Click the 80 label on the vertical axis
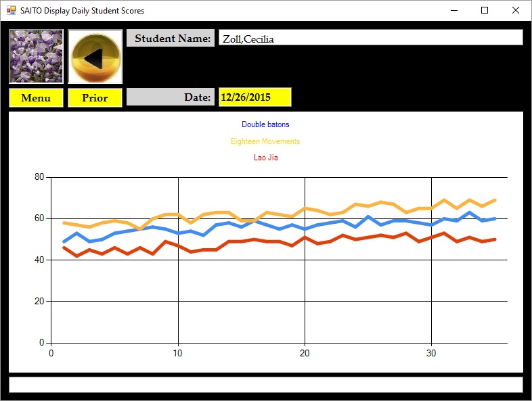 pos(39,177)
